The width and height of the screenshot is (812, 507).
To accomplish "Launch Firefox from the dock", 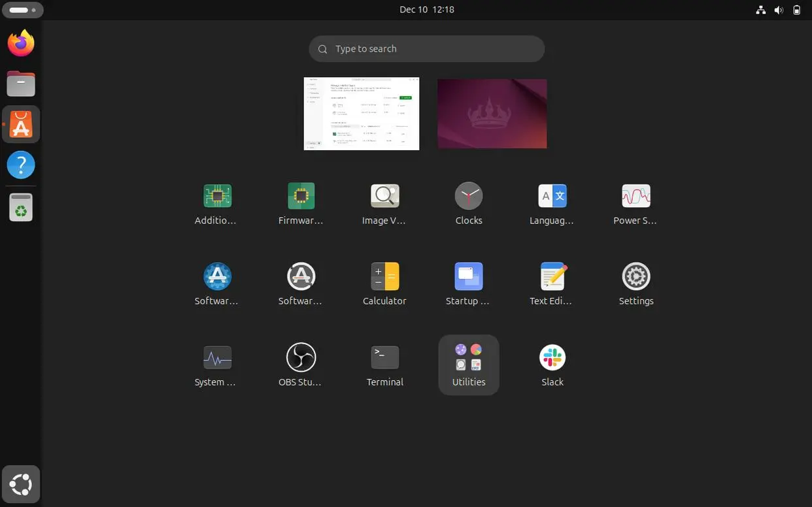I will point(20,42).
